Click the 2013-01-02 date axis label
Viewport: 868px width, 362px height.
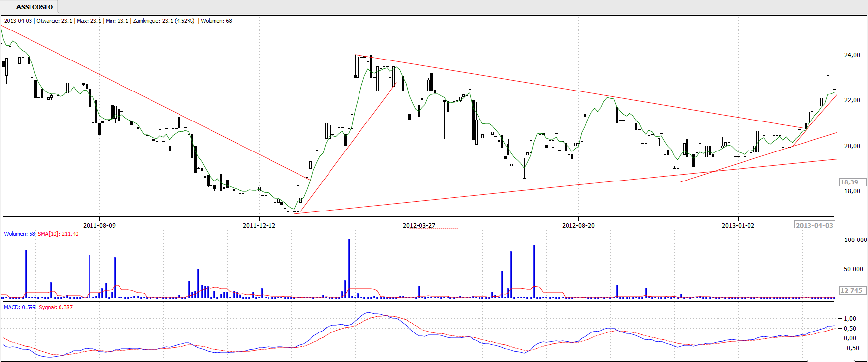click(738, 226)
